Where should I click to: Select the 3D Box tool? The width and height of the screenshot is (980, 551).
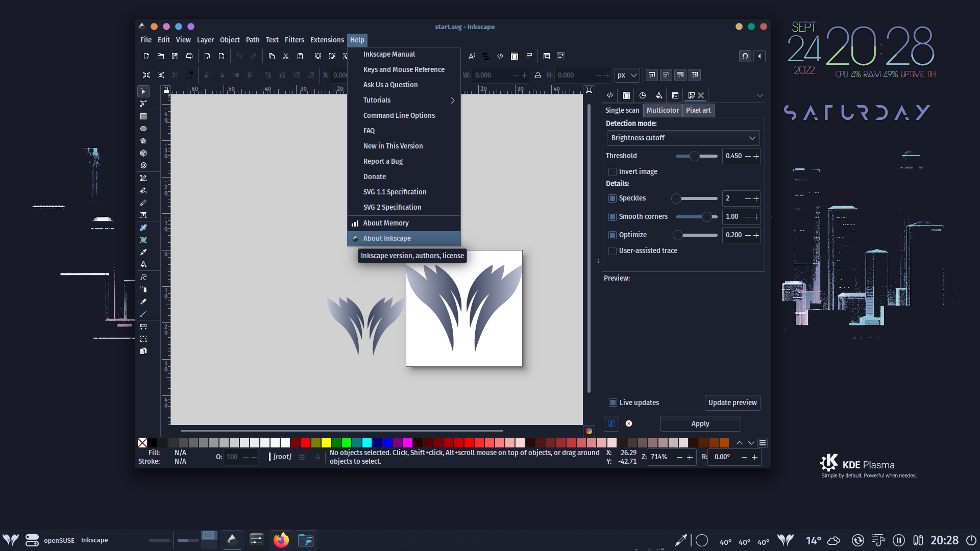[x=143, y=153]
